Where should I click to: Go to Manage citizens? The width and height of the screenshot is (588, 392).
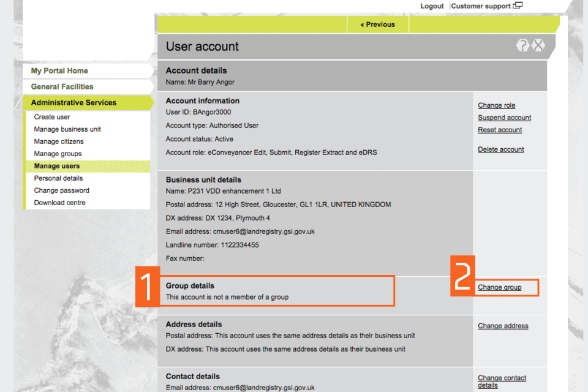tap(59, 141)
